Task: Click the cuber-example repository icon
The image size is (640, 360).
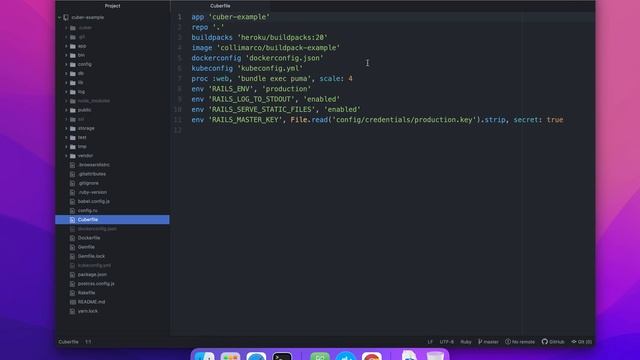Action: (x=66, y=18)
